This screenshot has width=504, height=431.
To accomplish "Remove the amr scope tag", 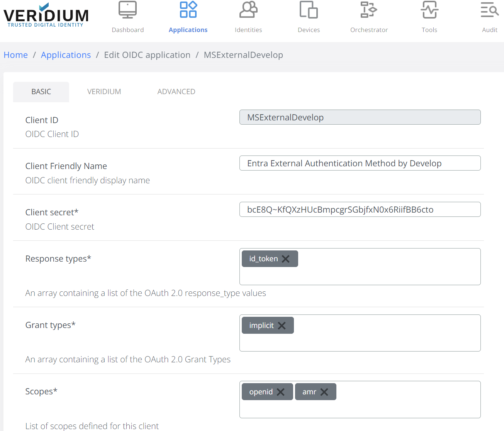I will point(324,392).
